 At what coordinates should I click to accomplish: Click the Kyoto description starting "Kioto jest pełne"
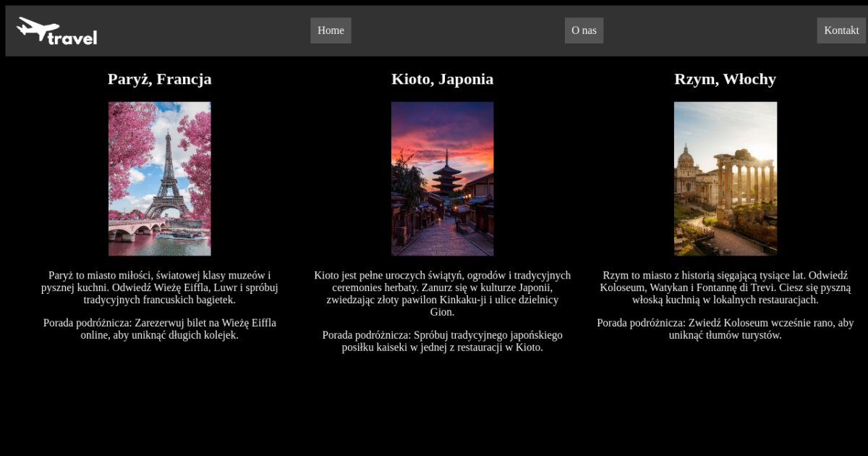point(442,293)
